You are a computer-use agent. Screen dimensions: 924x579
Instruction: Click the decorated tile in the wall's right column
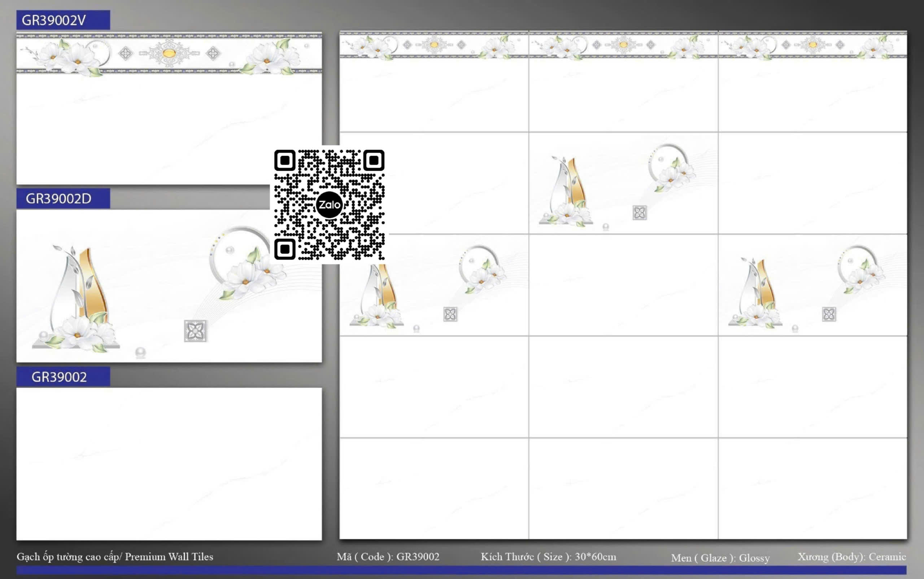(812, 285)
